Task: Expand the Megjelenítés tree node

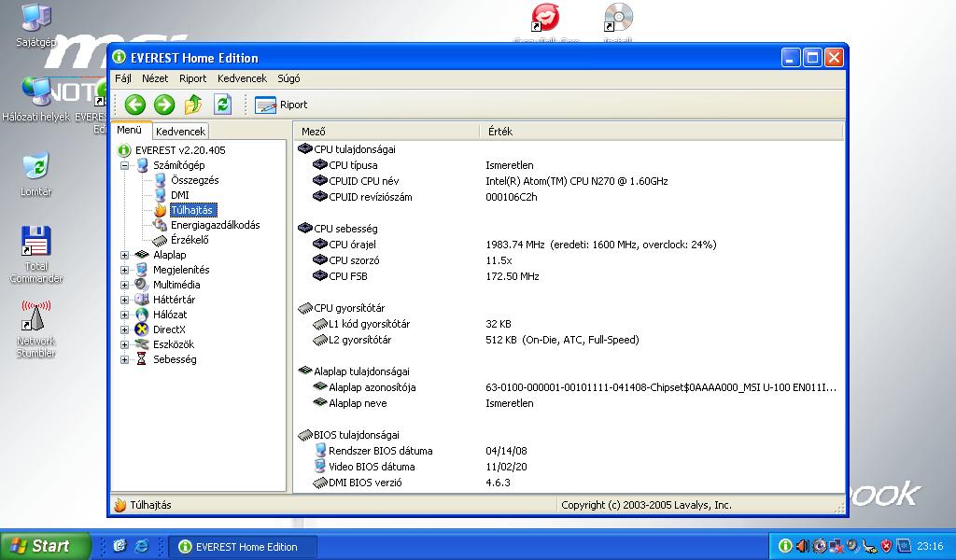Action: click(124, 270)
